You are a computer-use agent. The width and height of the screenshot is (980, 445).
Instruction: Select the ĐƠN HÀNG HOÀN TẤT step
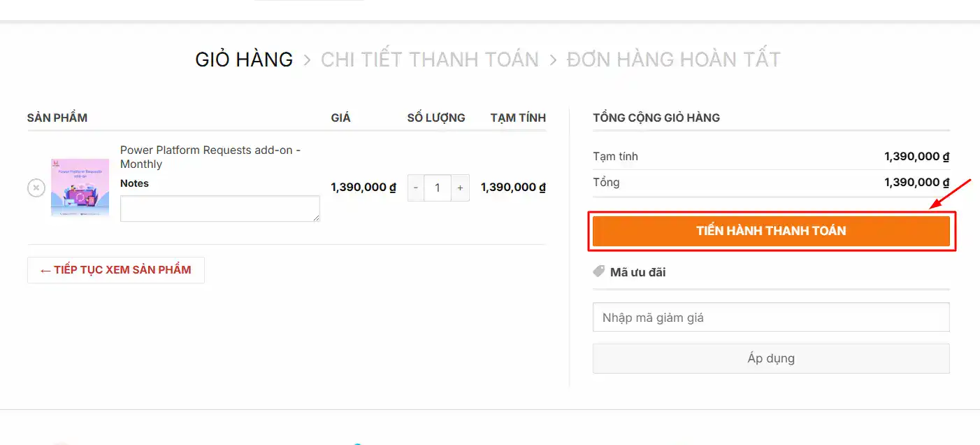[673, 60]
